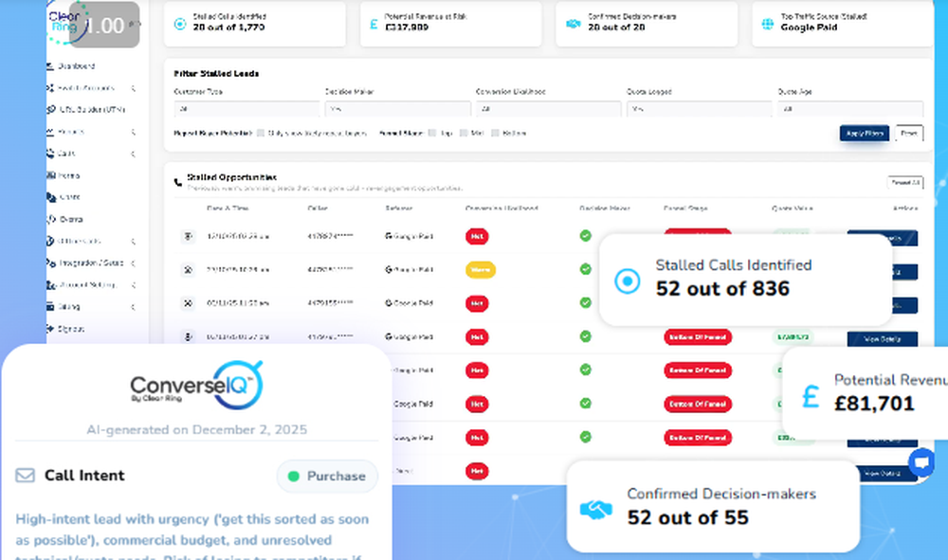Open the Quote Age dropdown
948x560 pixels.
pyautogui.click(x=849, y=109)
